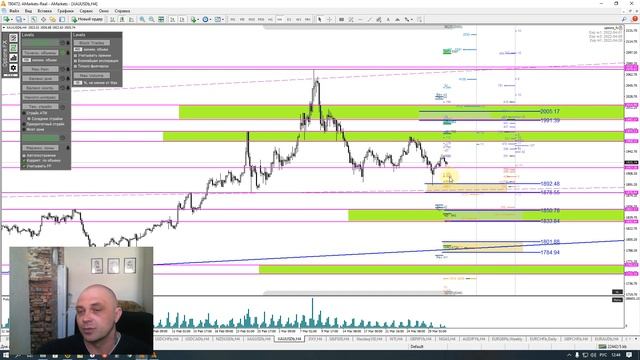The width and height of the screenshot is (640, 360).
Task: Click the 2005.17 level price label
Action: [550, 111]
